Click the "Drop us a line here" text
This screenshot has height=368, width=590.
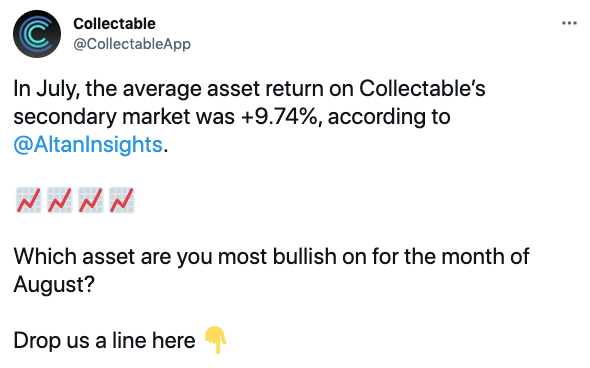[x=104, y=341]
